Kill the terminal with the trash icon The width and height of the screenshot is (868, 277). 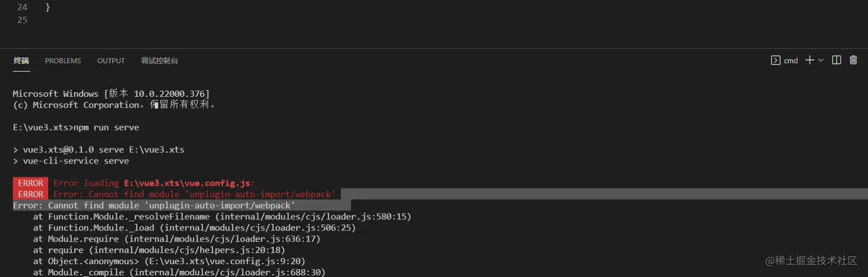pyautogui.click(x=854, y=60)
